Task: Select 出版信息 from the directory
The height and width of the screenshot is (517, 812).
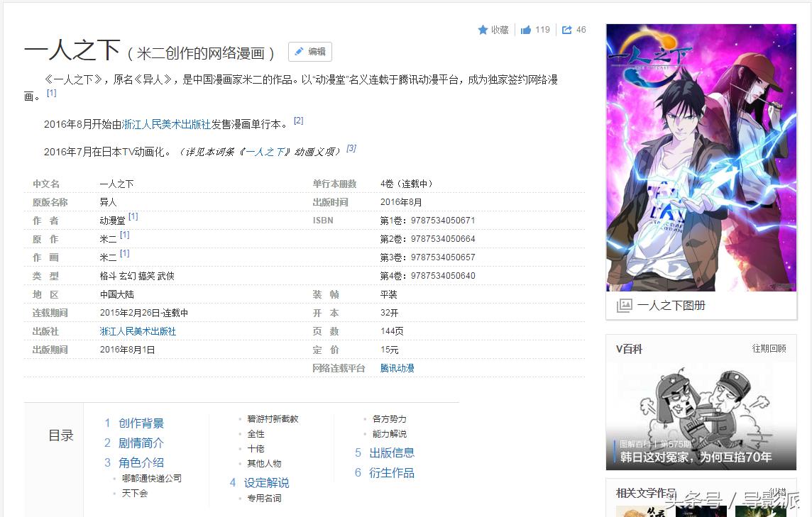Action: (x=392, y=452)
